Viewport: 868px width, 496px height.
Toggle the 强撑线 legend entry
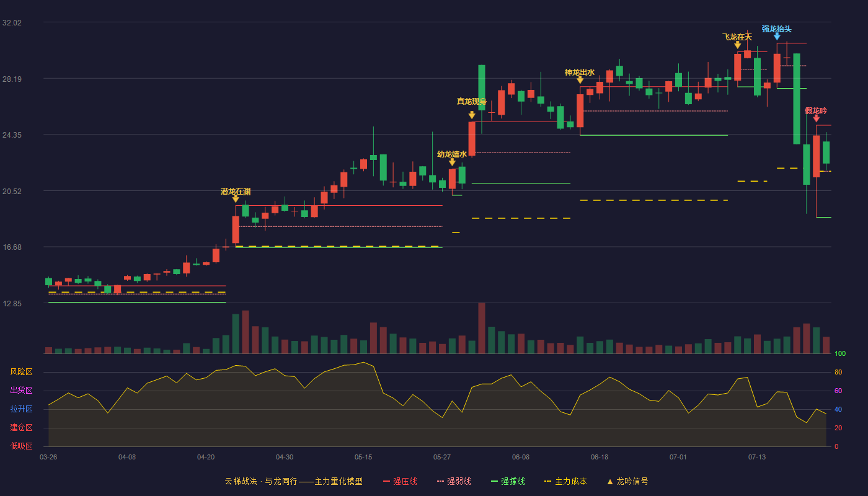(x=508, y=481)
